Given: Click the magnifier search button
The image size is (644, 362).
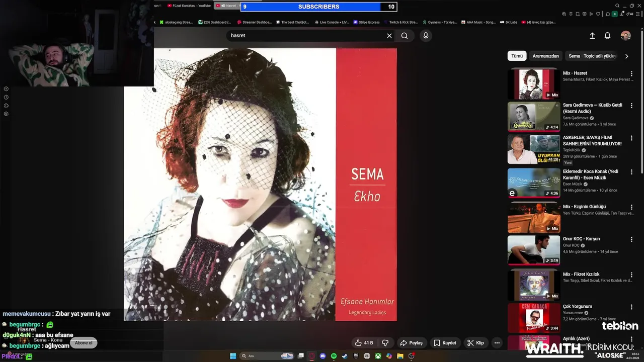Looking at the screenshot, I should [405, 36].
